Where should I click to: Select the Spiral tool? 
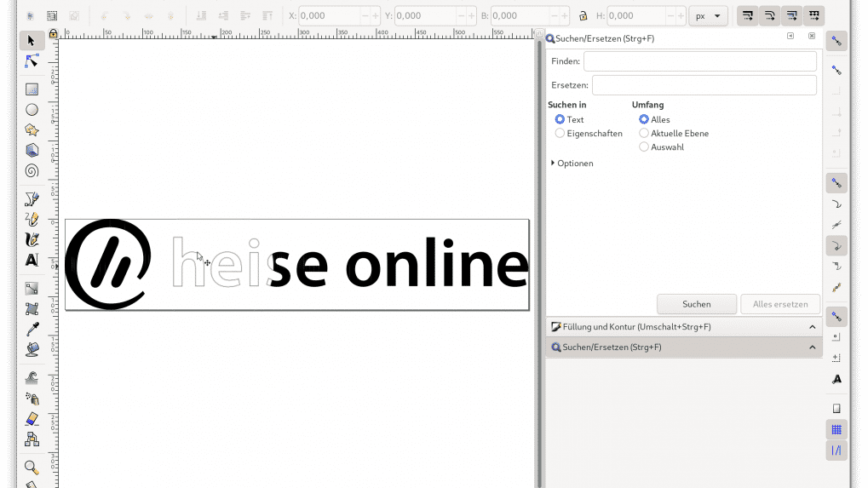pyautogui.click(x=32, y=171)
